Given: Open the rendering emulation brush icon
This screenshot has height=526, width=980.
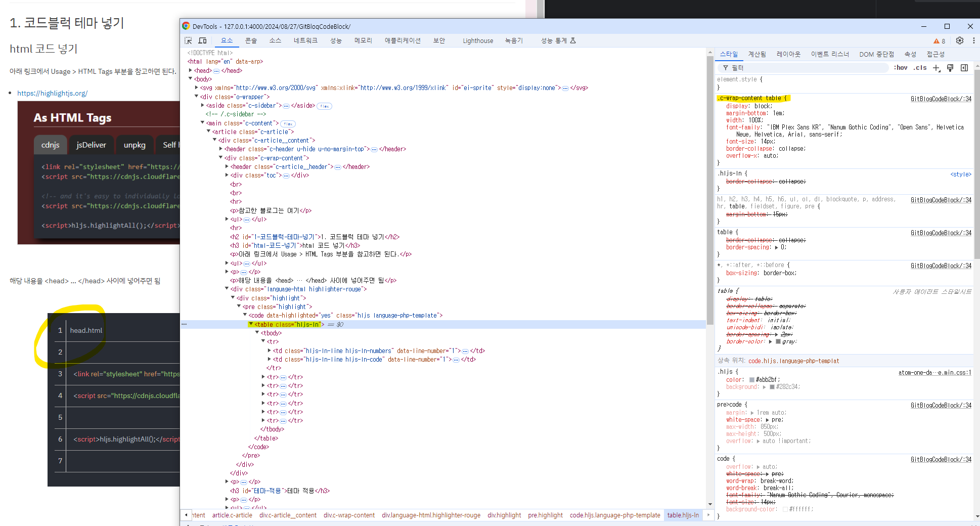Looking at the screenshot, I should pos(950,68).
